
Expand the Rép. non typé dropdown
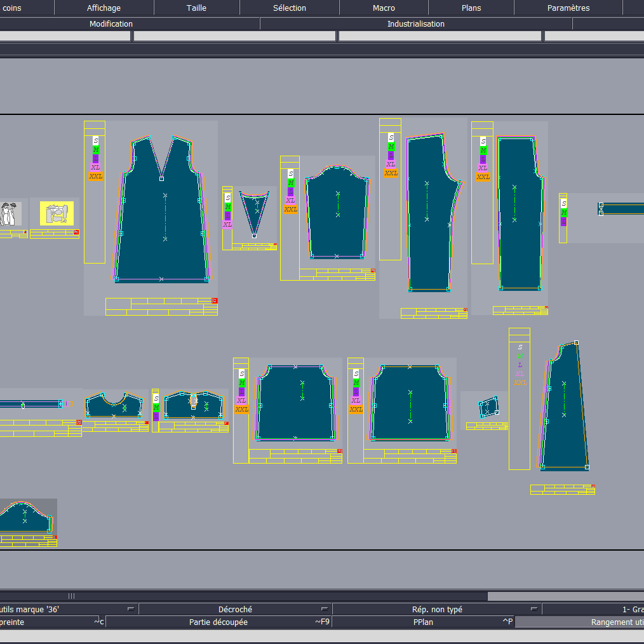pyautogui.click(x=437, y=609)
